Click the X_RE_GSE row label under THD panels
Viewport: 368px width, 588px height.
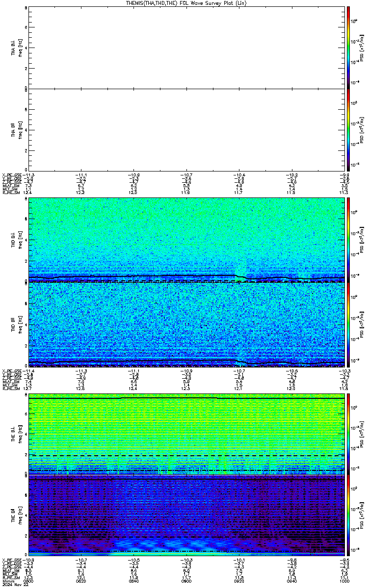coord(12,371)
